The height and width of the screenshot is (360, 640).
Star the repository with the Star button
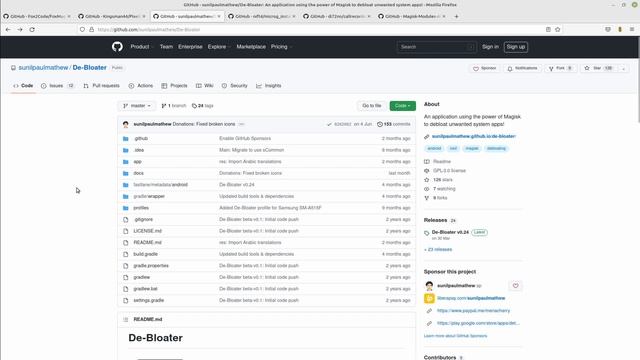point(598,68)
